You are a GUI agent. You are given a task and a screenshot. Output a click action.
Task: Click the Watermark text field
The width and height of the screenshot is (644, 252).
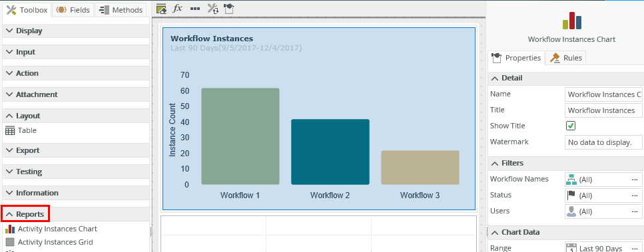coord(604,142)
